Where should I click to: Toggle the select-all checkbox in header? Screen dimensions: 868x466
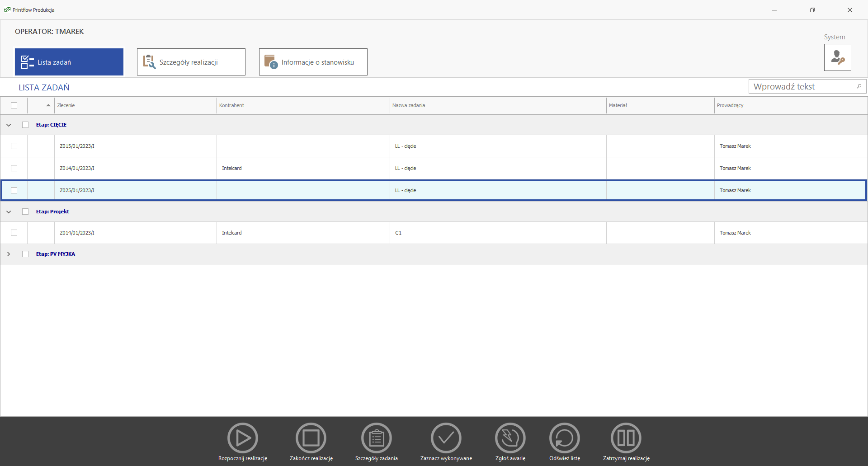(14, 105)
